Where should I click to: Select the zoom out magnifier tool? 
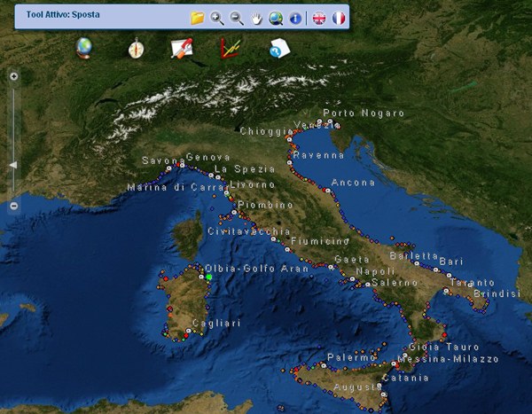coord(237,18)
